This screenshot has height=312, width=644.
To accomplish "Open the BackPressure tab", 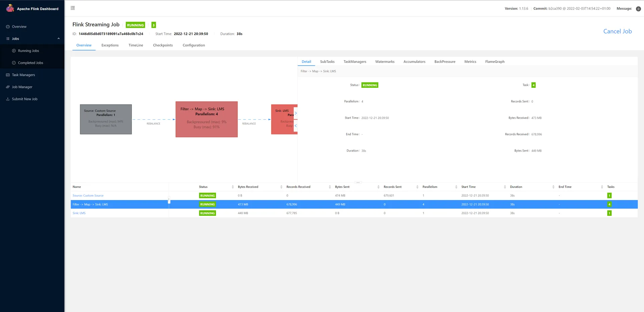I will [x=444, y=62].
